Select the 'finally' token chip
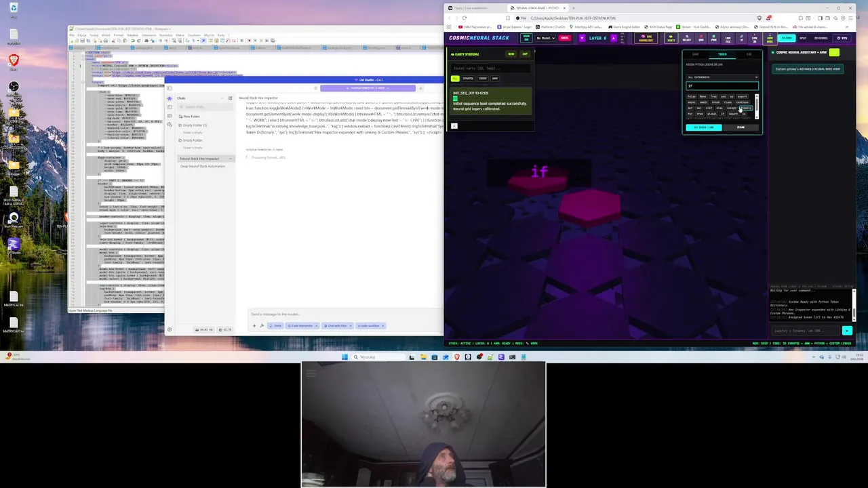 [x=746, y=108]
